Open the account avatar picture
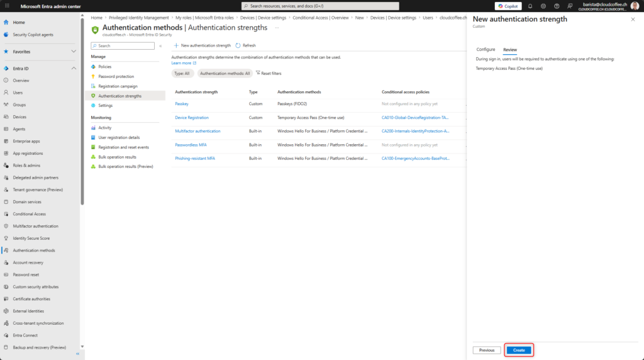The image size is (644, 360). [635, 6]
